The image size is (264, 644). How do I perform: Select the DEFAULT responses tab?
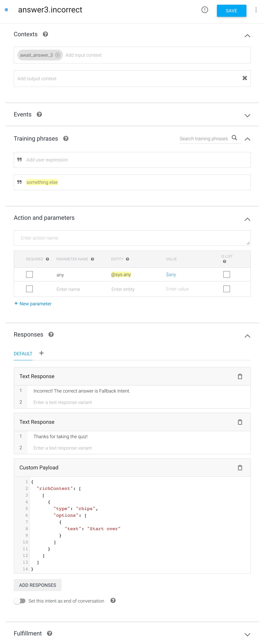point(23,354)
